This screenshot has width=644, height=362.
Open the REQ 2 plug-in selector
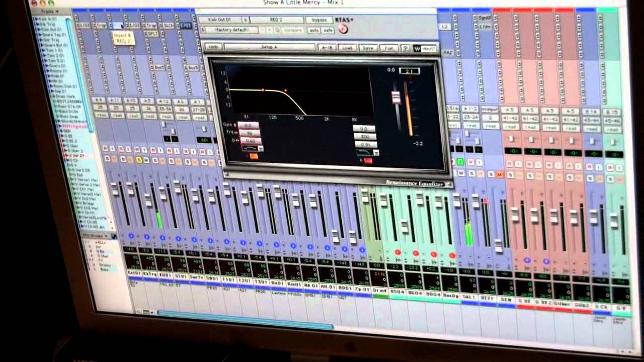point(277,20)
